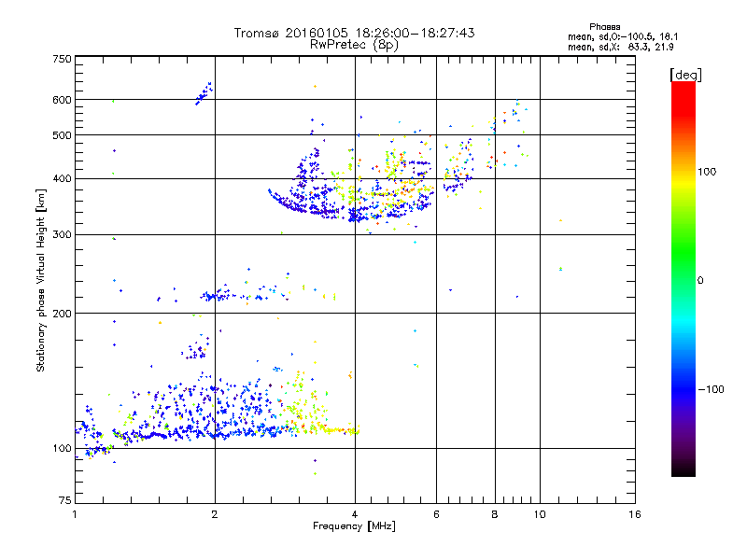Click the x-axis tick label '4'
Image resolution: width=747 pixels, height=560 pixels.
[355, 514]
